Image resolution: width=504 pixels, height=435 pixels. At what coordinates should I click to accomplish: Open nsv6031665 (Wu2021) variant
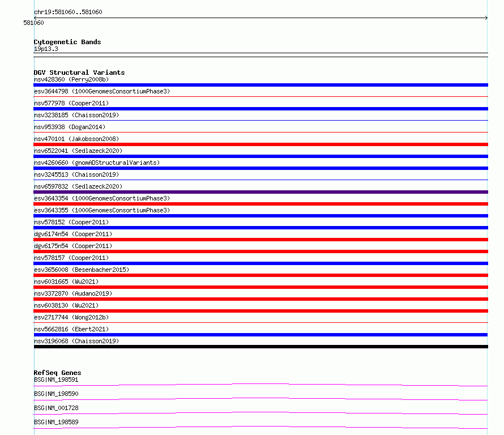pyautogui.click(x=66, y=282)
